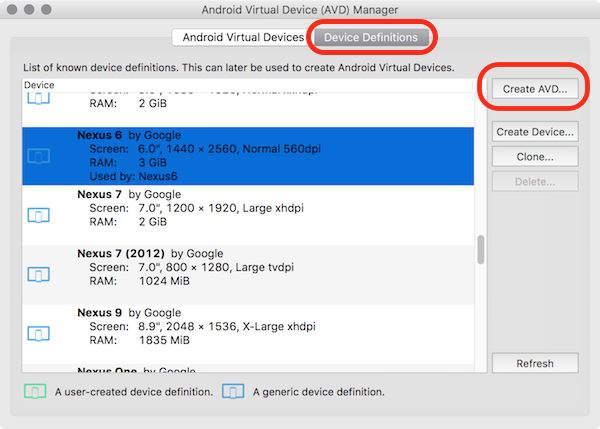Click the RAM 1024 MiB value

(164, 281)
